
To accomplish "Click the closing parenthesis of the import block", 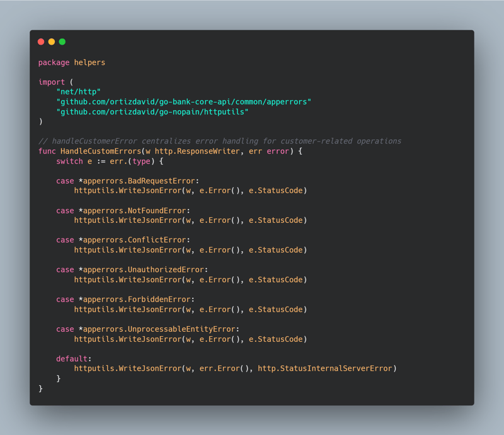I will tap(40, 121).
